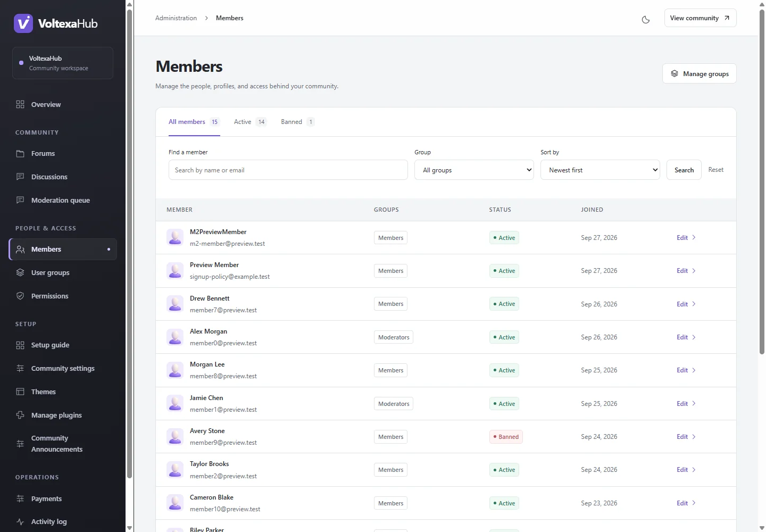Open Manage plugins

point(63,415)
